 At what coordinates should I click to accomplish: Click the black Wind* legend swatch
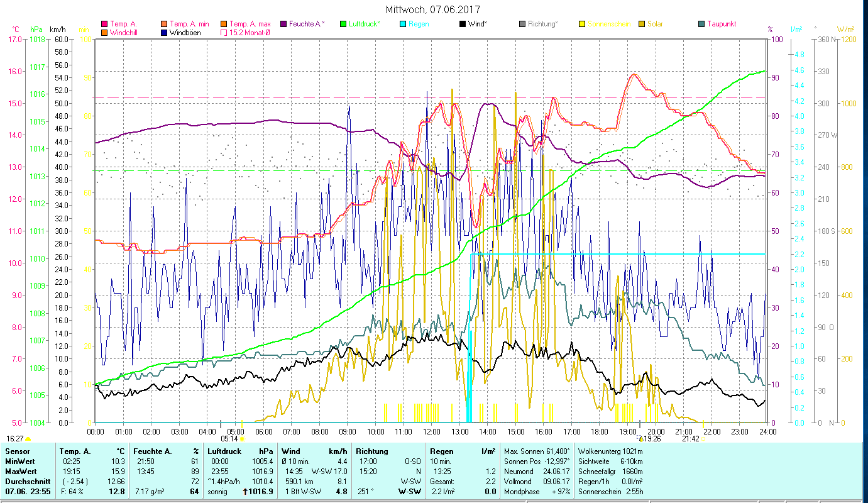click(x=462, y=24)
